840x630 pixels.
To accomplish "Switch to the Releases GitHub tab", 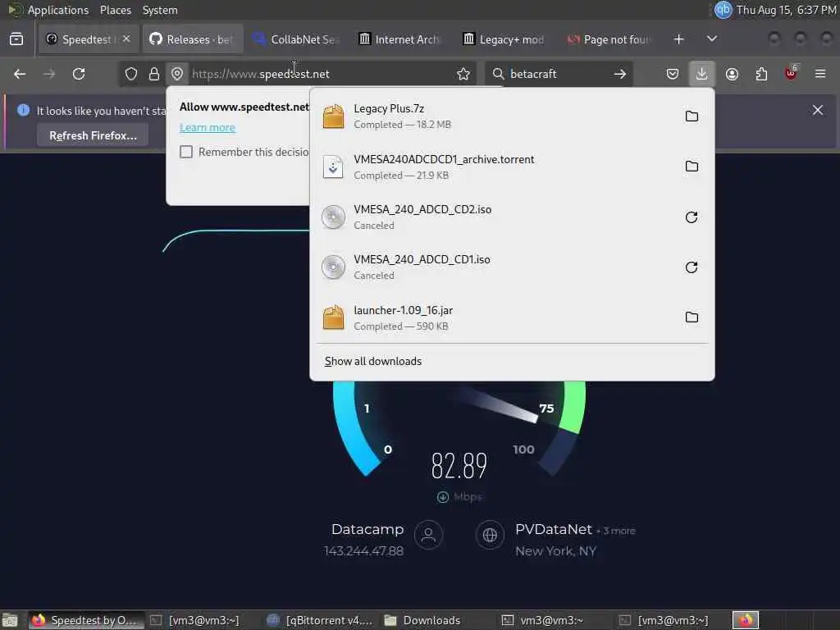I will click(193, 39).
